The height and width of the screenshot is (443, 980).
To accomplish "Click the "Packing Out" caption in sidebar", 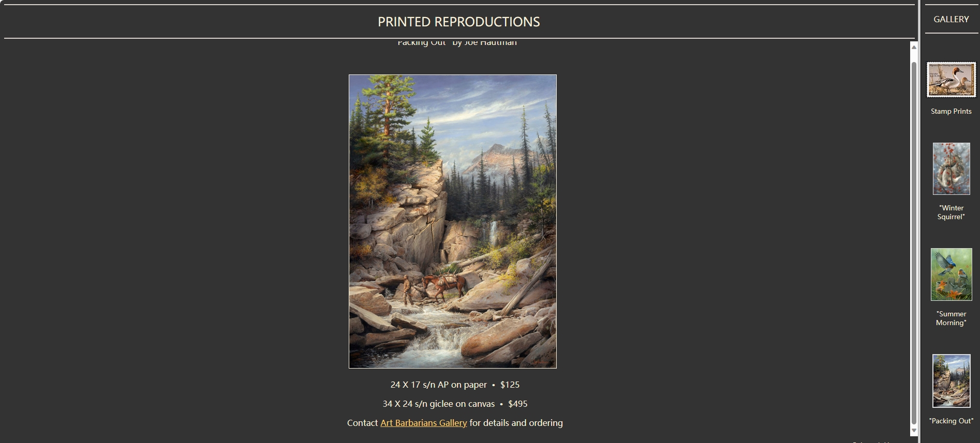I will (951, 421).
